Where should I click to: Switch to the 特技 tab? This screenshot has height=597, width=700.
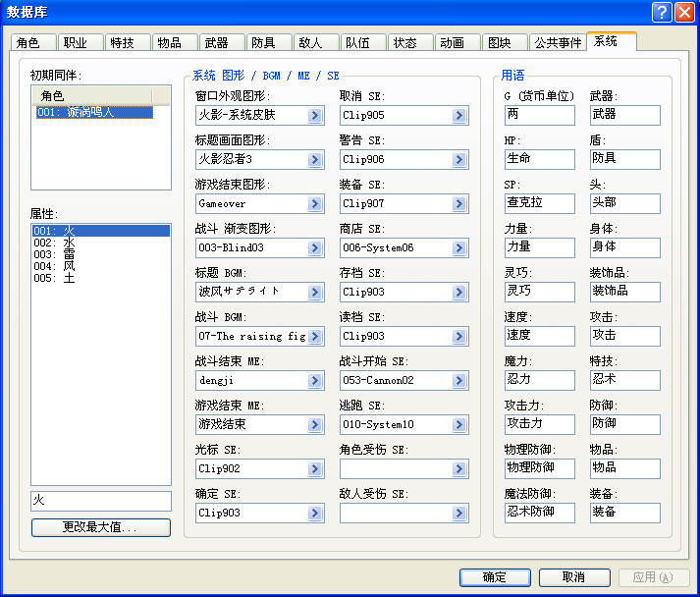coord(128,43)
